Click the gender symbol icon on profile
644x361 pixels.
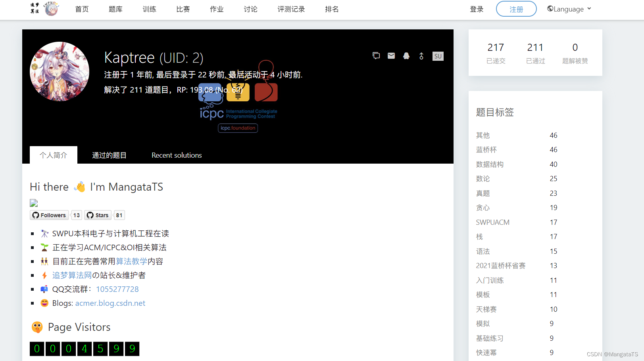(421, 56)
